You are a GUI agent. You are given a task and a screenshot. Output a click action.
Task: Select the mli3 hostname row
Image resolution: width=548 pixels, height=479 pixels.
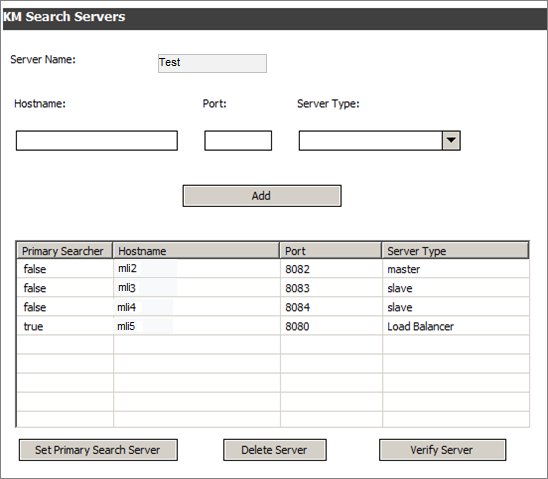273,288
